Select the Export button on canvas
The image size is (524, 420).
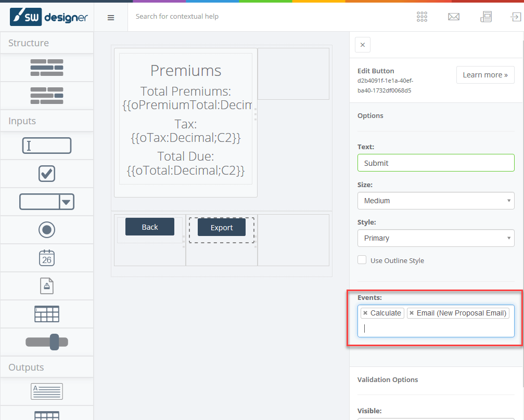pos(222,228)
